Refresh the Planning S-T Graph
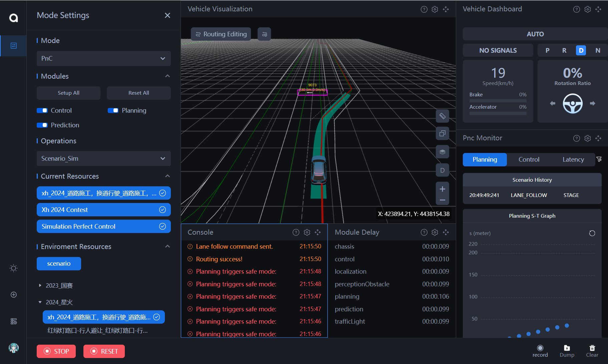 point(592,233)
